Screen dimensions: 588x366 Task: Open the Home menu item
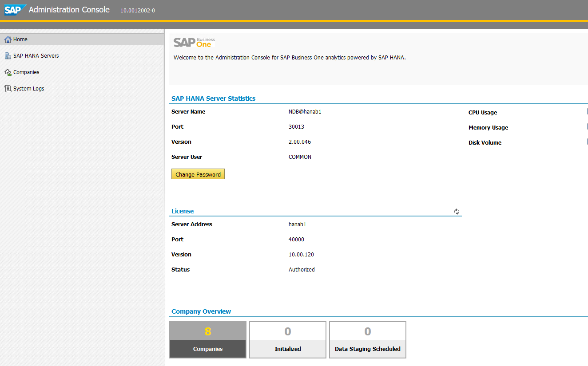[x=82, y=39]
